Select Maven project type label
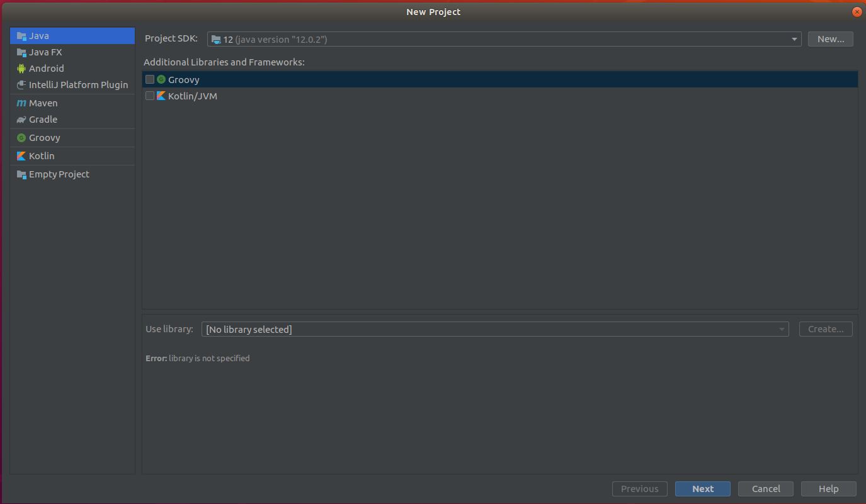 tap(43, 103)
